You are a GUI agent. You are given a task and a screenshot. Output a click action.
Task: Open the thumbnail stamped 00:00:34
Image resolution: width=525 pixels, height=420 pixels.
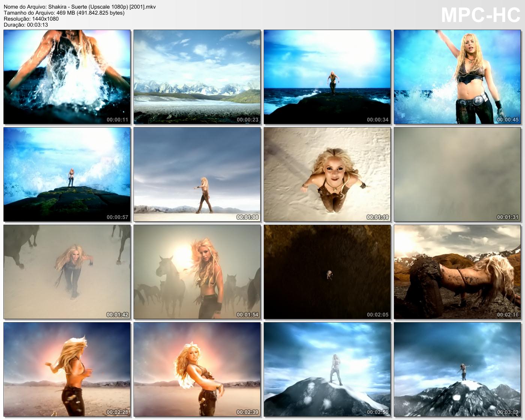pyautogui.click(x=327, y=77)
